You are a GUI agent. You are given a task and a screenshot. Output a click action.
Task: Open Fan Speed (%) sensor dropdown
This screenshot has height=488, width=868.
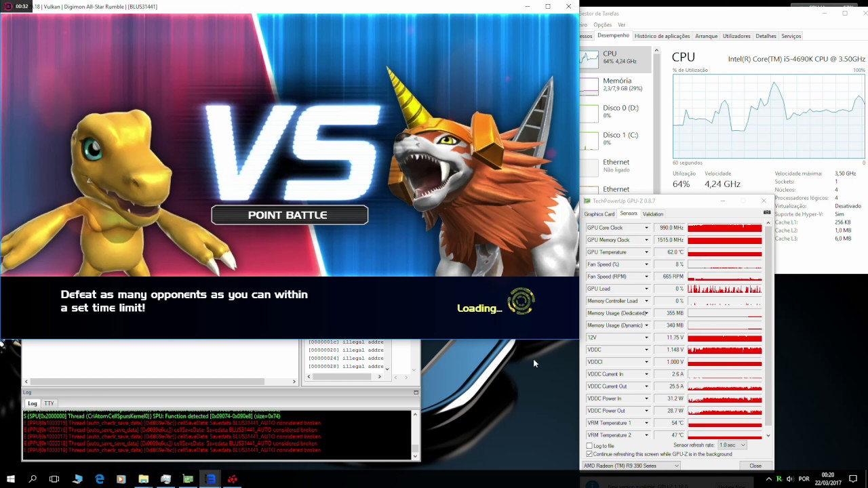(646, 264)
